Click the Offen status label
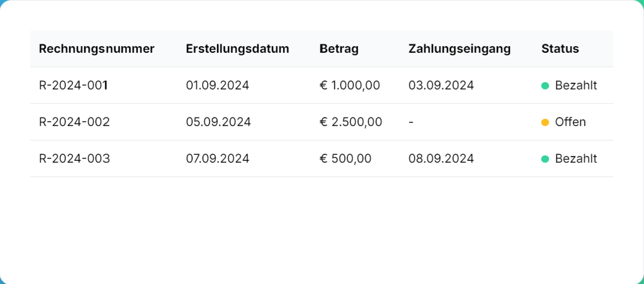 click(x=570, y=122)
